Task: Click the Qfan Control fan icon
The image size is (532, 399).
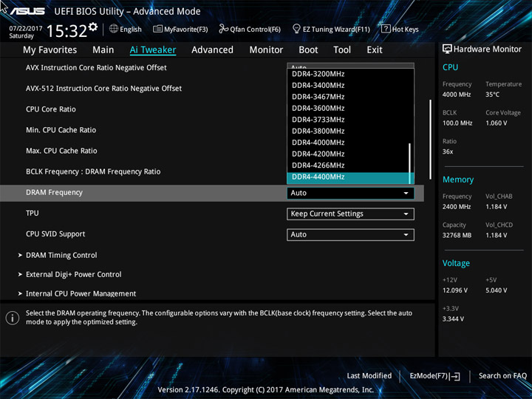Action: coord(223,29)
